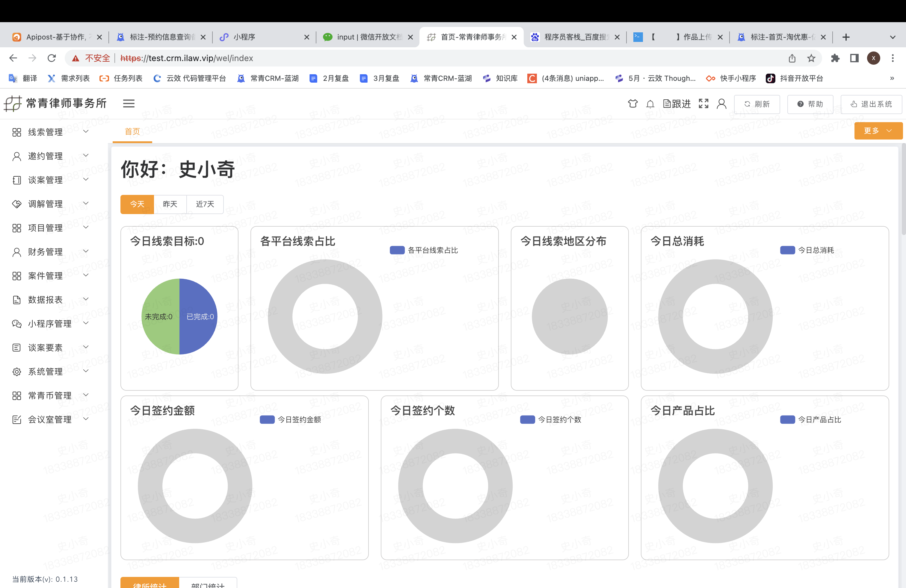Open notifications bell icon

650,104
